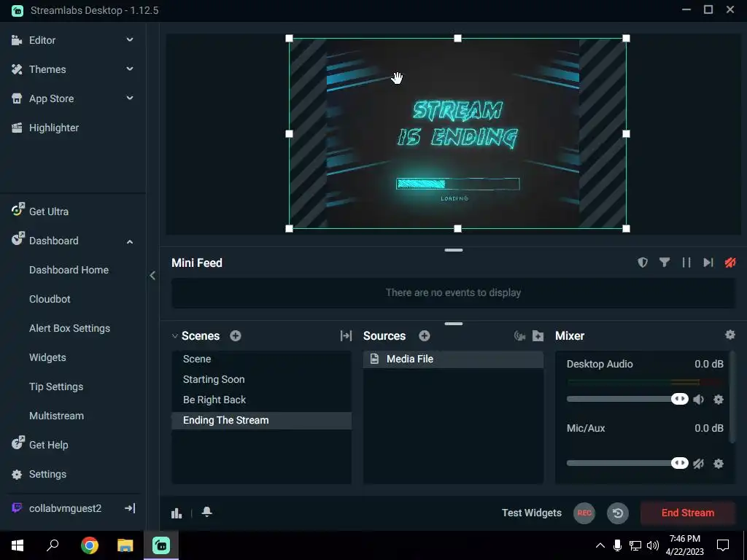Add a new source with the plus icon
This screenshot has height=560, width=747.
(425, 335)
